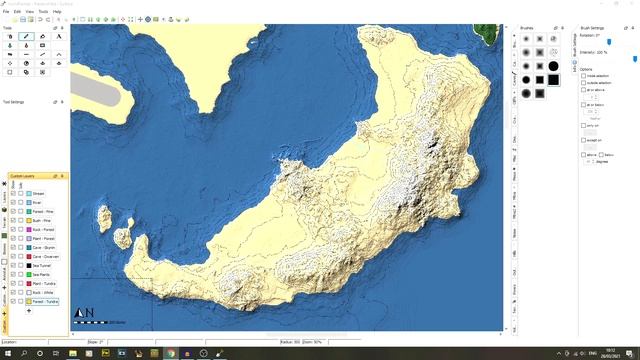Open the 'except on' selector box

(x=590, y=147)
